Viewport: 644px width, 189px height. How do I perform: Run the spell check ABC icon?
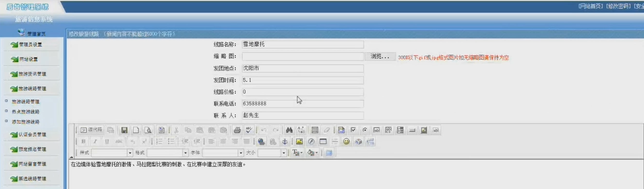click(249, 130)
